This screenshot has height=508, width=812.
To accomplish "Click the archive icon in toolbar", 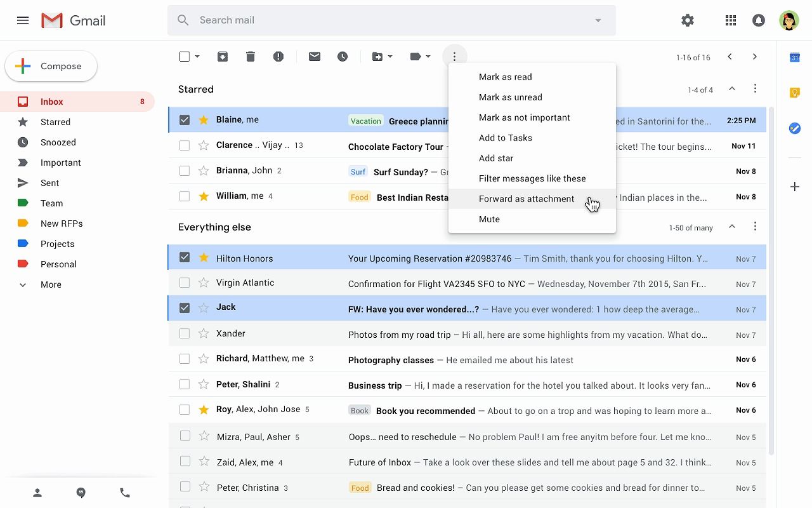I will click(x=223, y=57).
